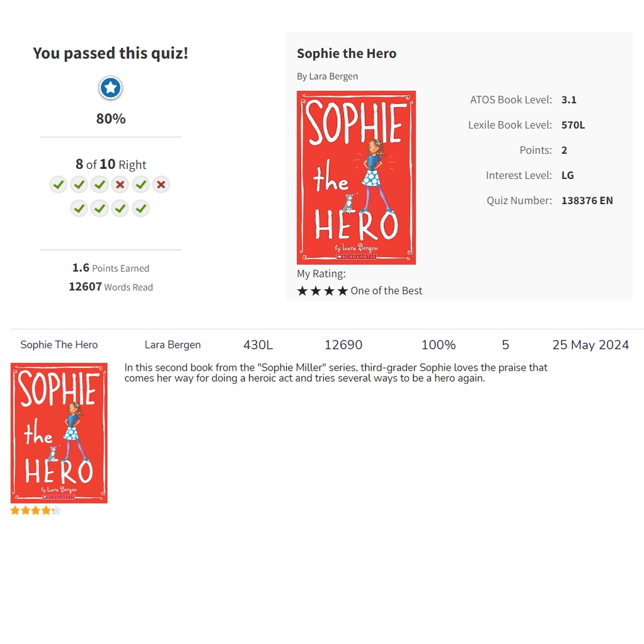This screenshot has height=644, width=644.
Task: Click the By Lara Bergen author text
Action: click(327, 76)
